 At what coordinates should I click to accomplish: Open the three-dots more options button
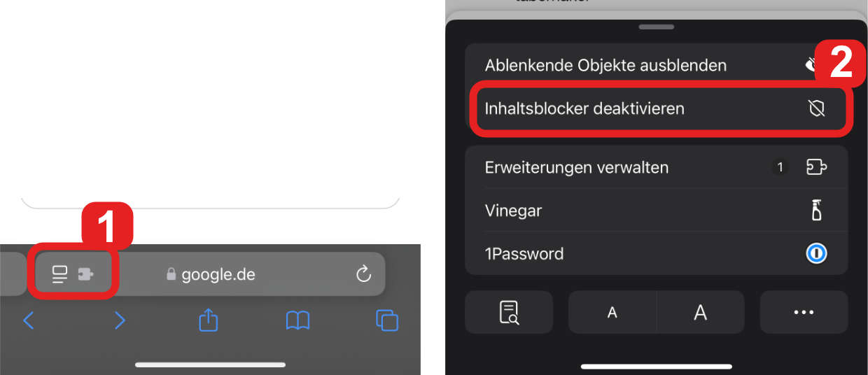804,312
